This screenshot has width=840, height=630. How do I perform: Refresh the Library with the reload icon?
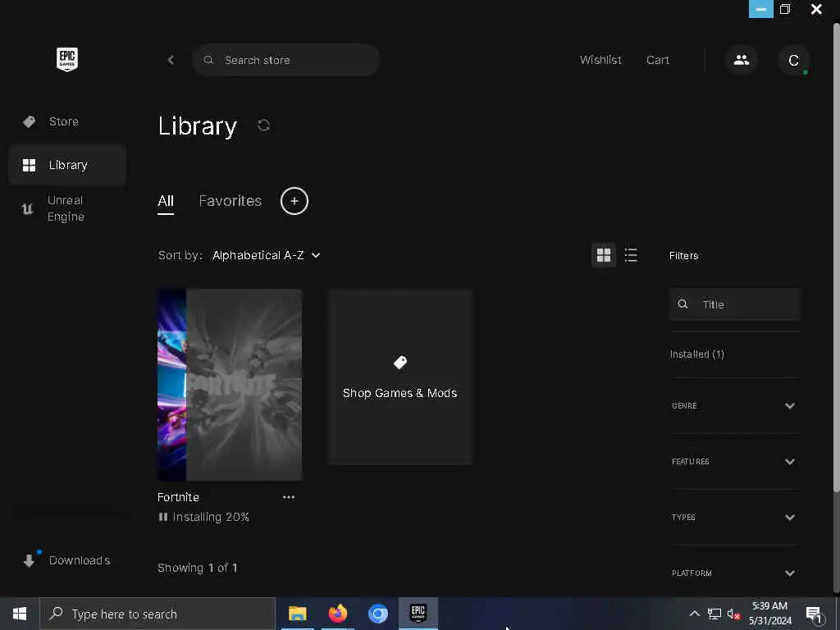[x=263, y=126]
